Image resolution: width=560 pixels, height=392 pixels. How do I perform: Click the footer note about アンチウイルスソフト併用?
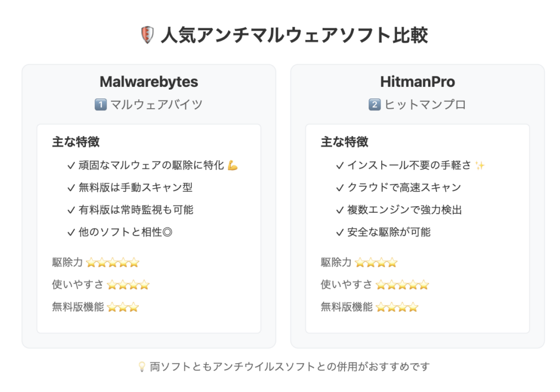point(290,367)
